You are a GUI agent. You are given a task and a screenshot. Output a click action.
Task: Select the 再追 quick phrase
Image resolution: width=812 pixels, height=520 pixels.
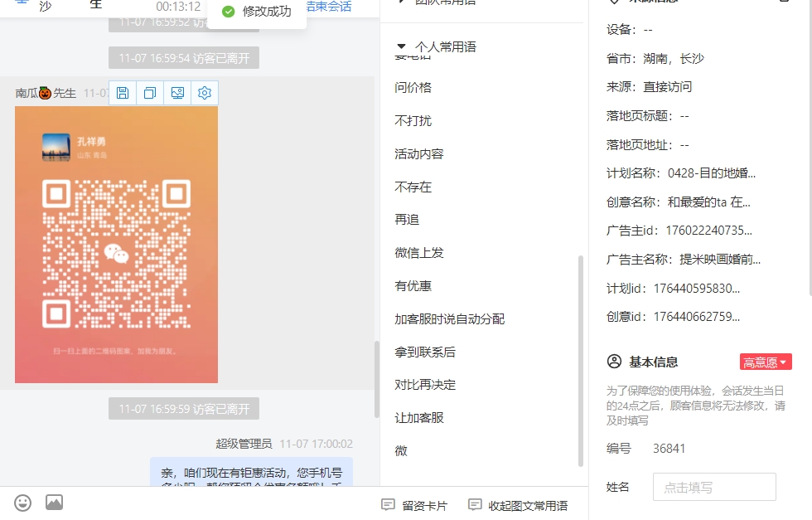click(407, 220)
